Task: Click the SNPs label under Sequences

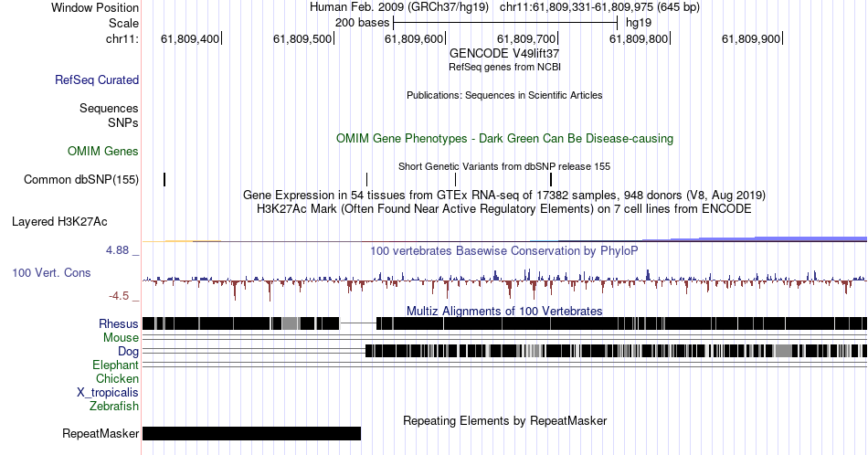Action: click(x=123, y=122)
